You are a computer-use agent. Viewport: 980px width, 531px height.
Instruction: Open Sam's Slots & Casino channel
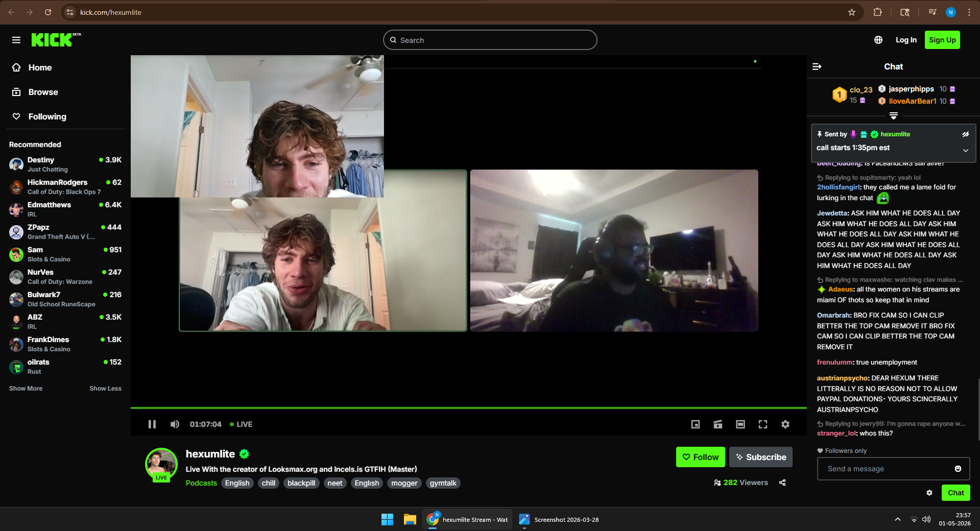pos(65,254)
